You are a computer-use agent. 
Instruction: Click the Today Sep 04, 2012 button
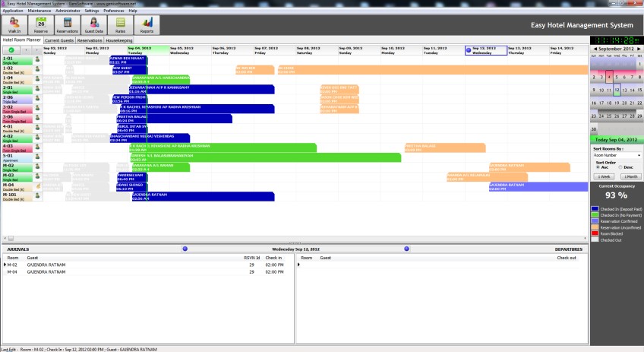pos(616,140)
